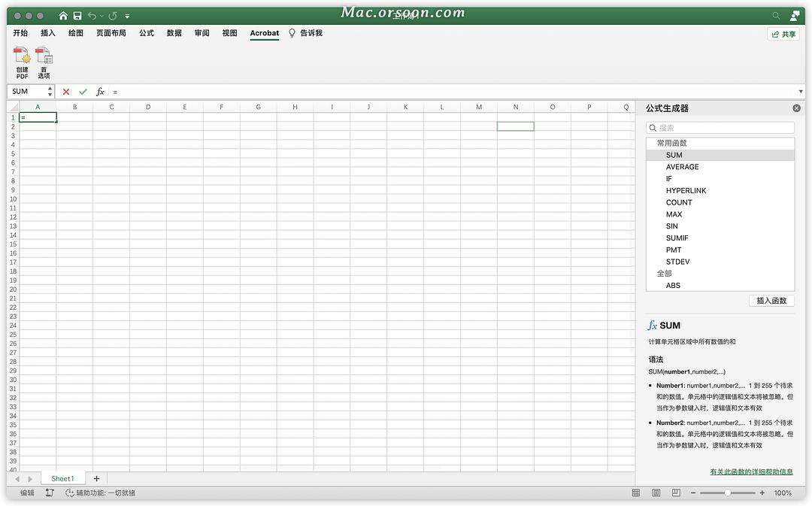The width and height of the screenshot is (812, 506).
Task: Click the 搜索 function search field
Action: click(x=720, y=128)
